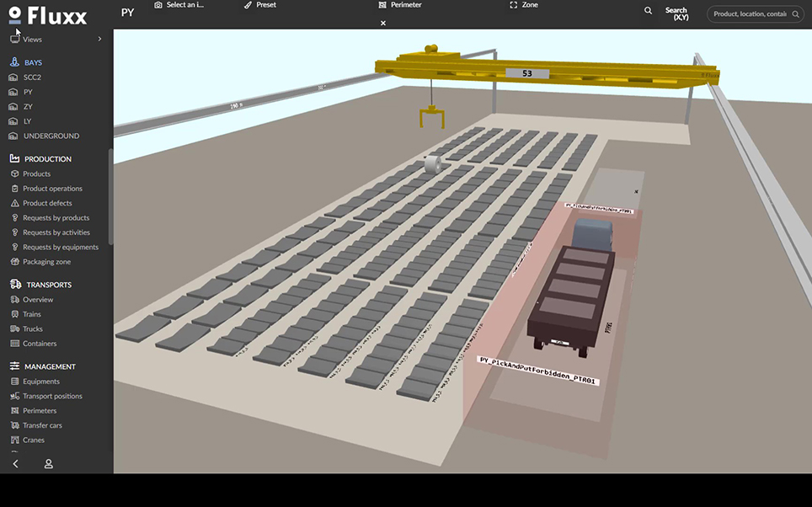Select the Perimeters management entry

pyautogui.click(x=40, y=410)
